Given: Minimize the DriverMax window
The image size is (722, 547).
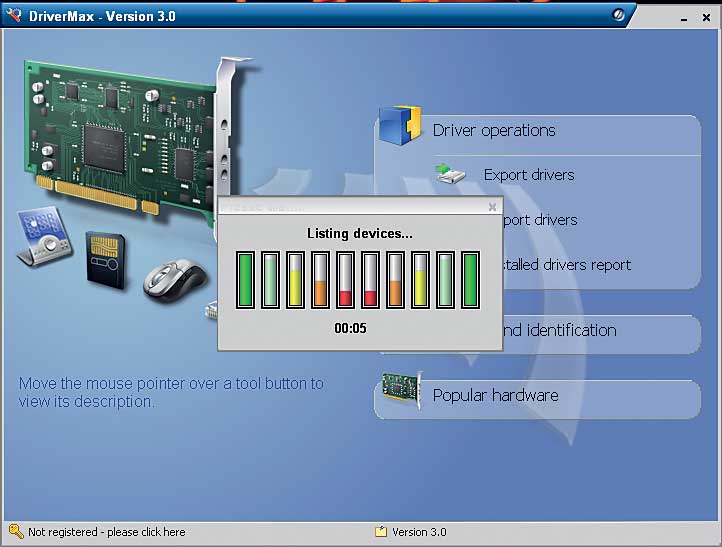Looking at the screenshot, I should coord(684,19).
